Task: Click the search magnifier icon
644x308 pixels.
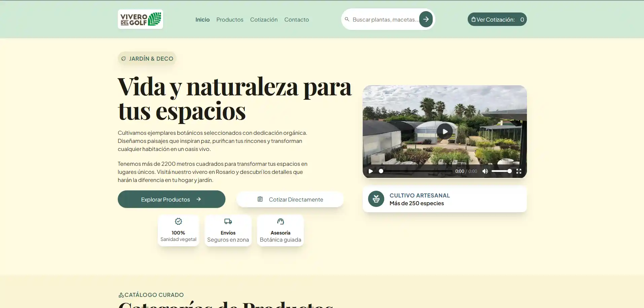Action: click(347, 19)
